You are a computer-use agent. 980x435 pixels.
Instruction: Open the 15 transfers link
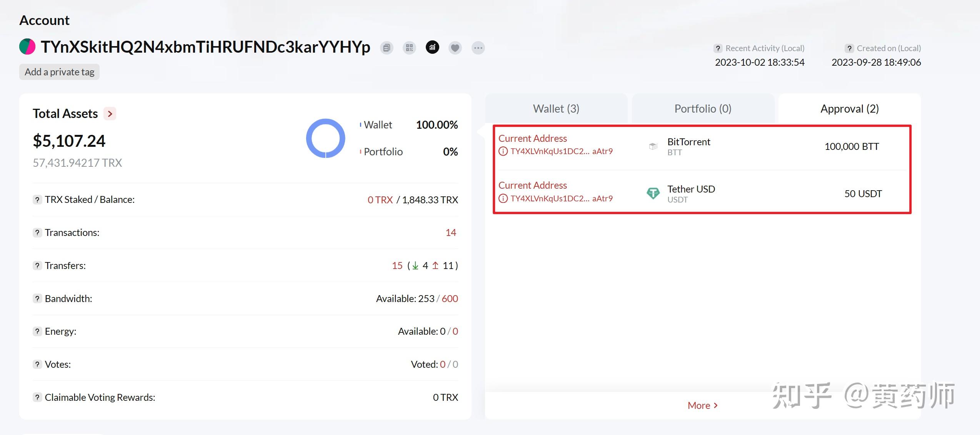[397, 266]
